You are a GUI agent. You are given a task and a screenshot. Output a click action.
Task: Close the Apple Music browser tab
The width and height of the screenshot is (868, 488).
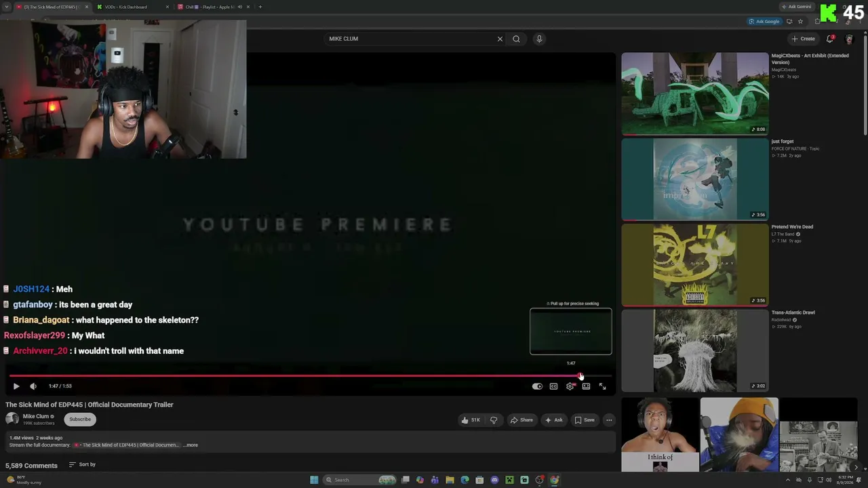coord(248,7)
